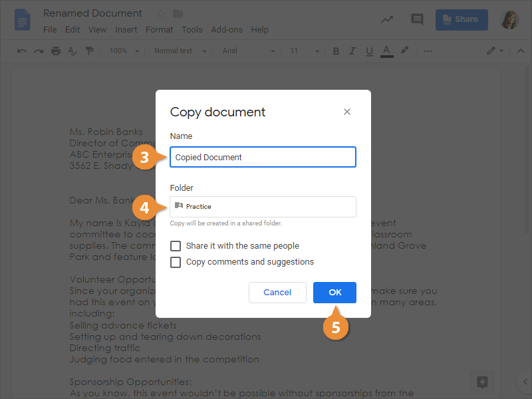
Task: Click the Name field with Copied Document
Action: click(263, 157)
